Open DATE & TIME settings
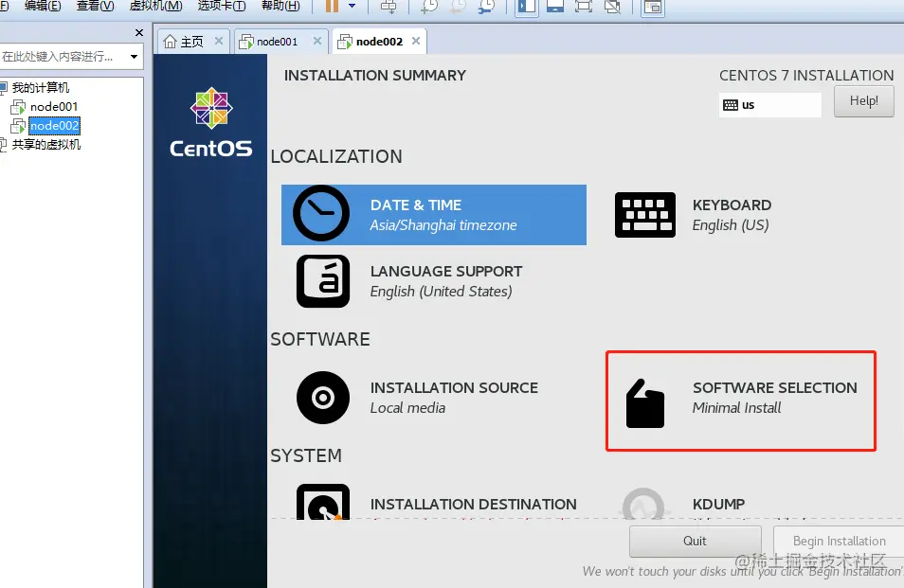 tap(434, 215)
